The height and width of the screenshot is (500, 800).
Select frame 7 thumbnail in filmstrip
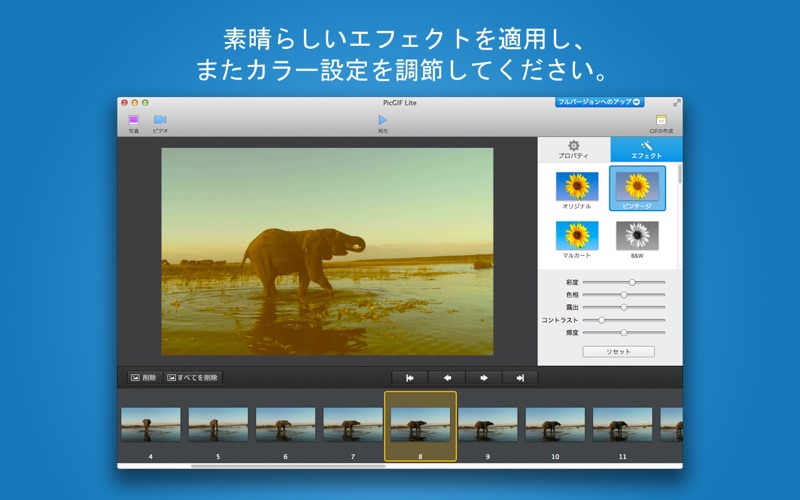click(353, 424)
